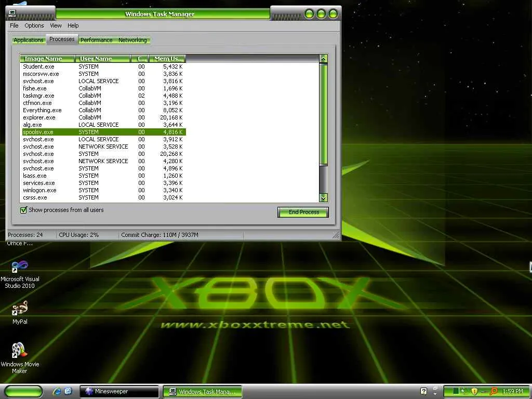
Task: Click Windows Task Manager taskbar button
Action: (x=203, y=392)
